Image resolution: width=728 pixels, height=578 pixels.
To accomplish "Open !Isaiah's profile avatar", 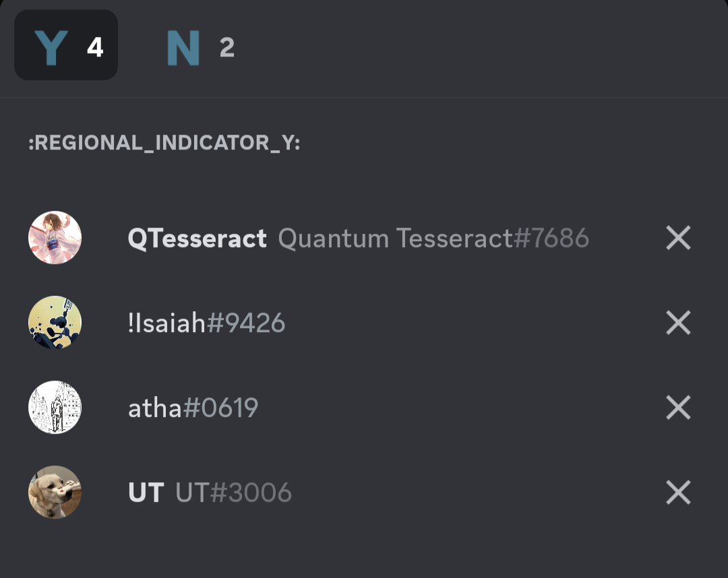I will click(55, 323).
